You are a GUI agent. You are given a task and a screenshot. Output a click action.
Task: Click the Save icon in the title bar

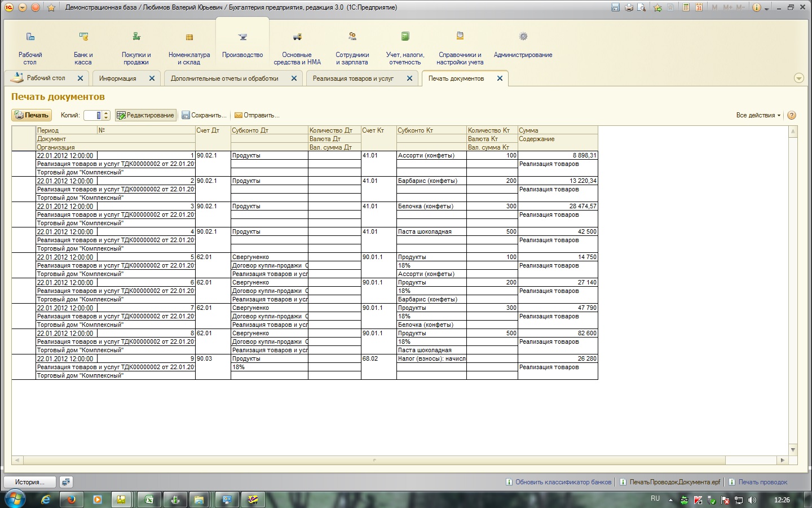pyautogui.click(x=615, y=7)
